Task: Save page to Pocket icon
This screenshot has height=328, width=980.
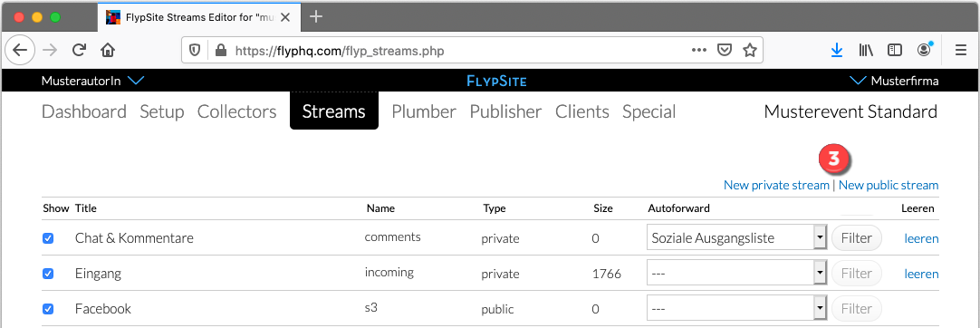Action: pos(724,51)
